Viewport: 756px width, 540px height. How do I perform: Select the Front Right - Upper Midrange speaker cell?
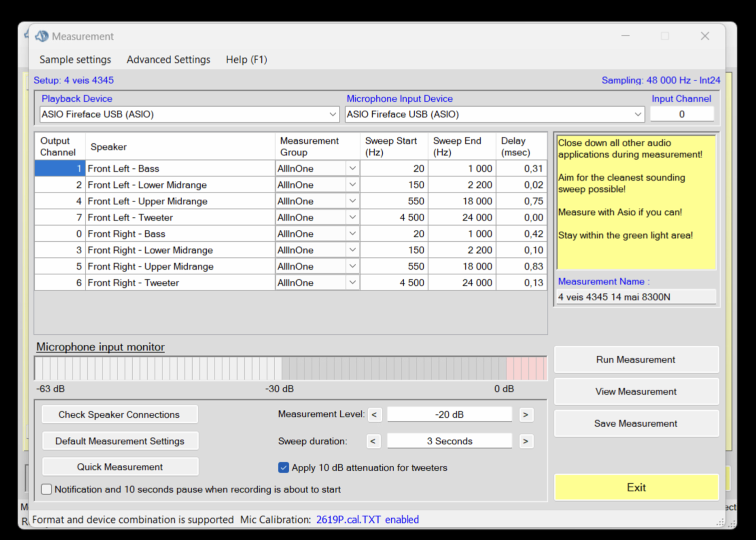point(180,266)
